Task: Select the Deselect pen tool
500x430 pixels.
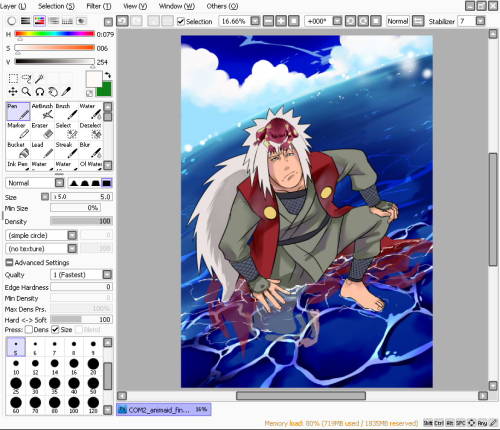Action: (x=91, y=131)
